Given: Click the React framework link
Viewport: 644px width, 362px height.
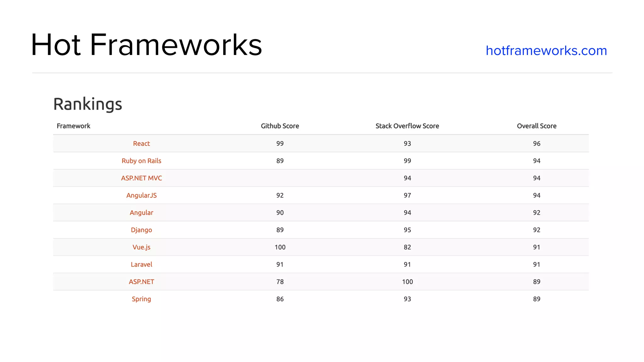Looking at the screenshot, I should 141,144.
